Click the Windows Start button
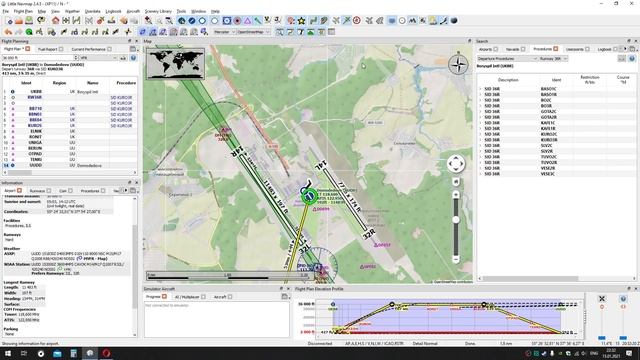Viewport: 640px width, 360px height. [x=7, y=353]
